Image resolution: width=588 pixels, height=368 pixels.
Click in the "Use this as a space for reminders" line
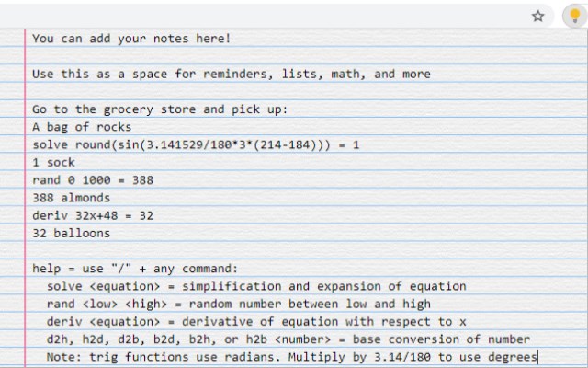coord(232,74)
